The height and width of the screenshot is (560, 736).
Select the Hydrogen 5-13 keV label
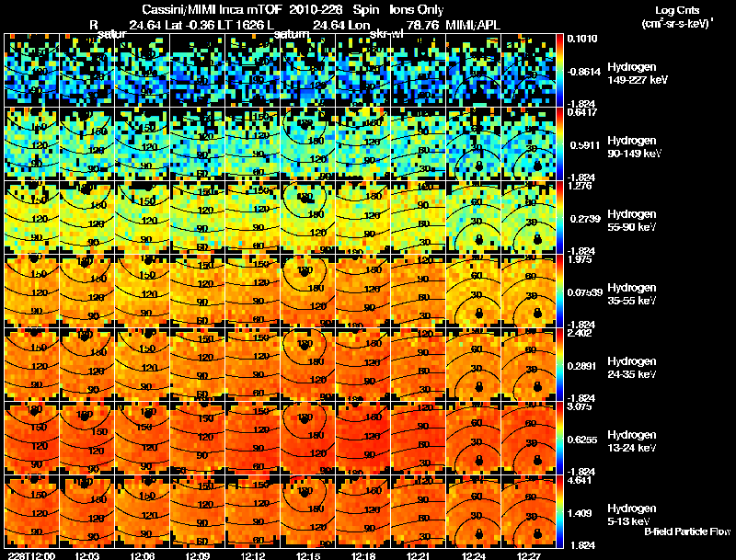point(632,515)
